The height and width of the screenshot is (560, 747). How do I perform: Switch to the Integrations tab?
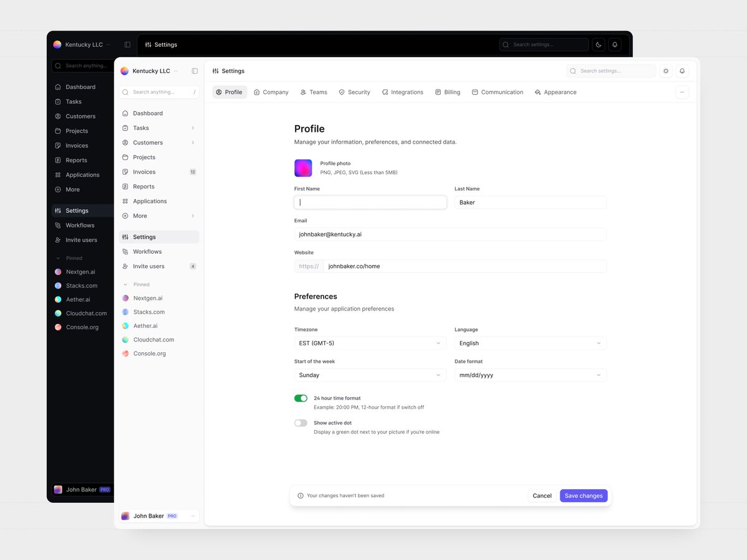[x=403, y=92]
